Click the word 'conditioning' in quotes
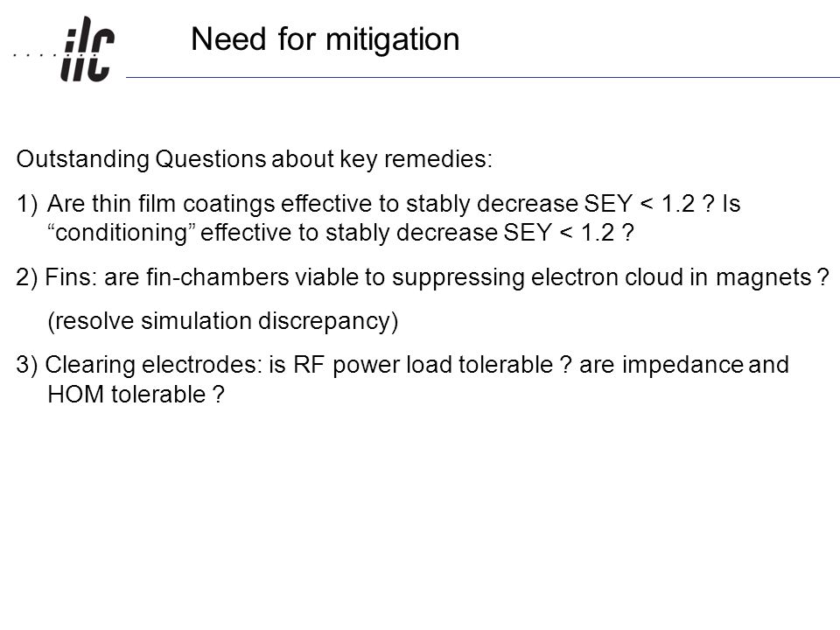Viewport: 840px width, 630px height. (122, 233)
